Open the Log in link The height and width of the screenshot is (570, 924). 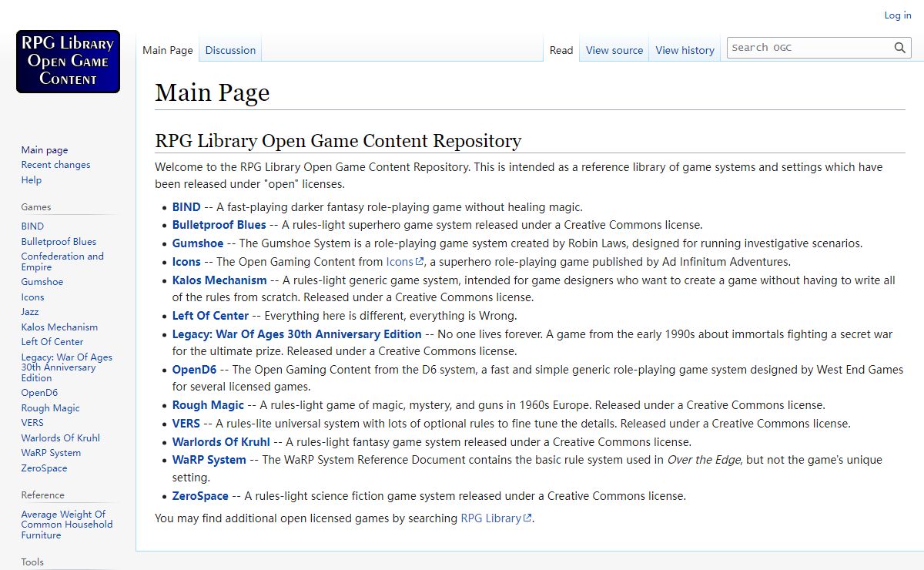coord(898,15)
